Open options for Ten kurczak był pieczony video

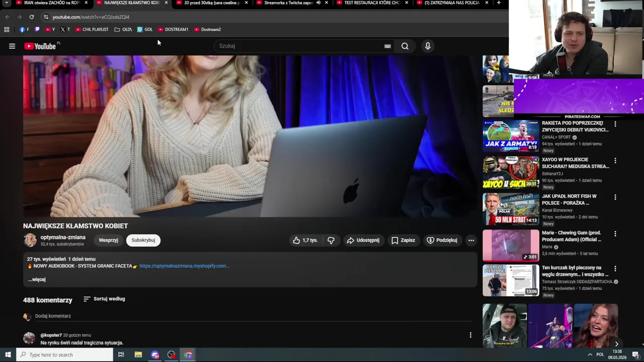(x=615, y=268)
